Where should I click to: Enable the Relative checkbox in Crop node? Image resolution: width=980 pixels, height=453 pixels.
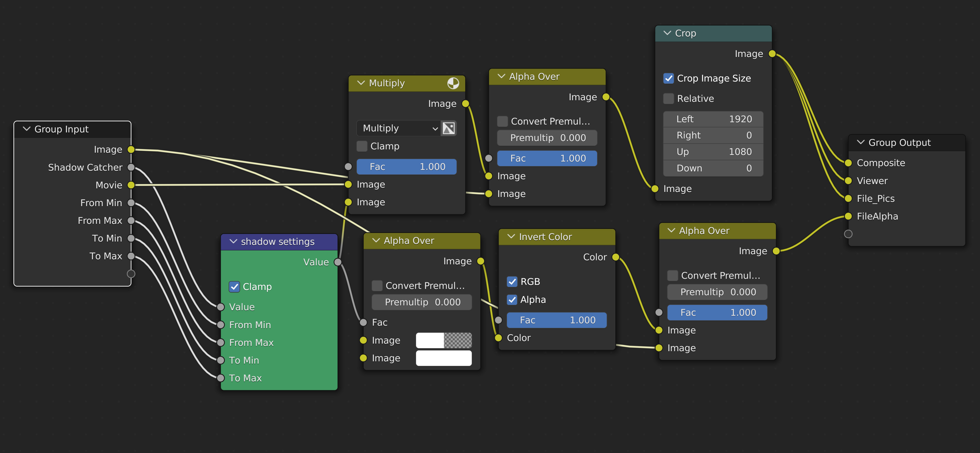pyautogui.click(x=669, y=99)
